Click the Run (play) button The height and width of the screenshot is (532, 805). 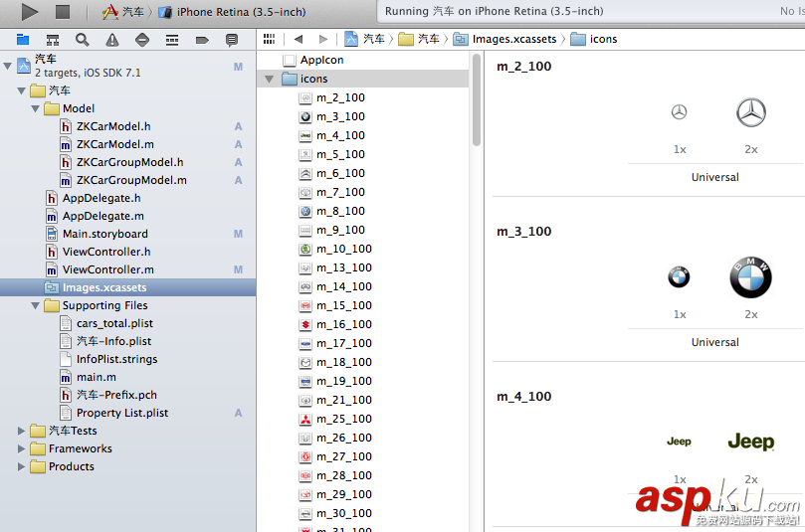coord(30,12)
